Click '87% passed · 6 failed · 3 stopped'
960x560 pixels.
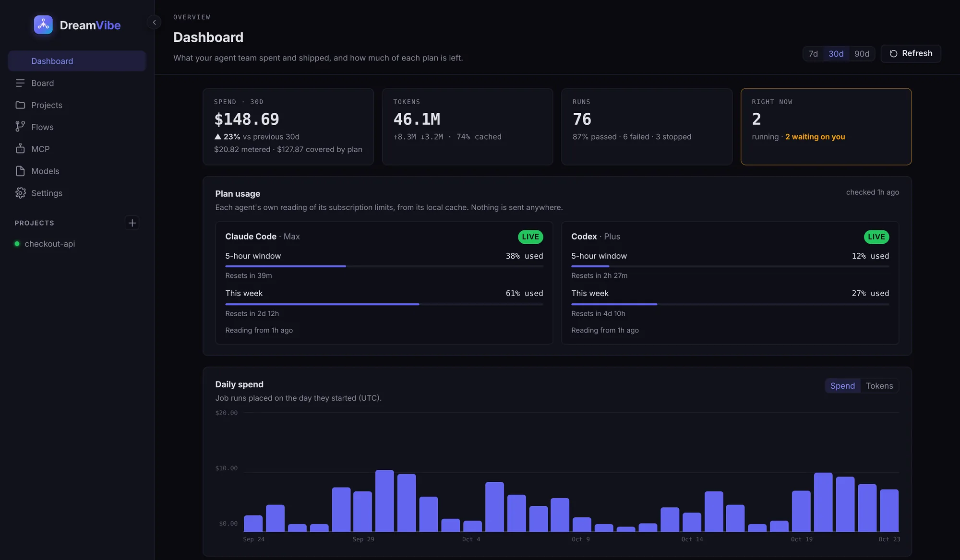click(x=632, y=137)
